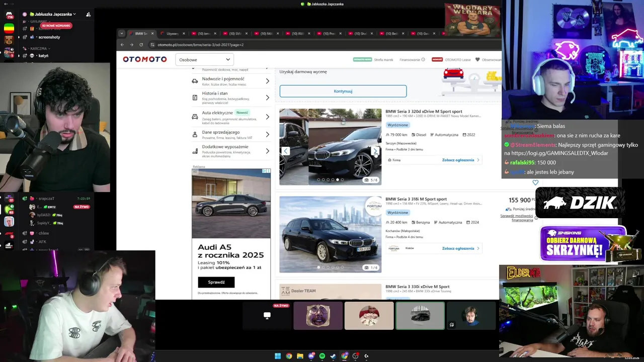Save the BMW 320d listing with heart
Screen dimensions: 644x362
coord(535,183)
